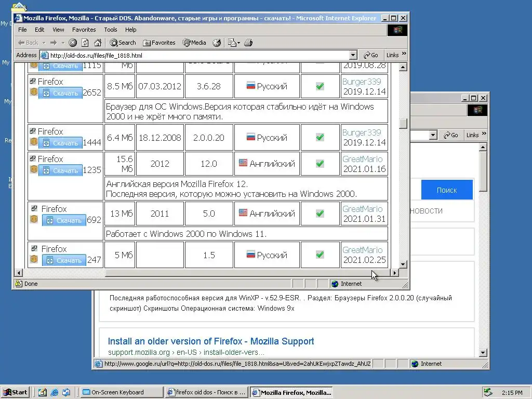Screen dimensions: 532x399
Task: Open the Search toolbar button
Action: [x=123, y=43]
